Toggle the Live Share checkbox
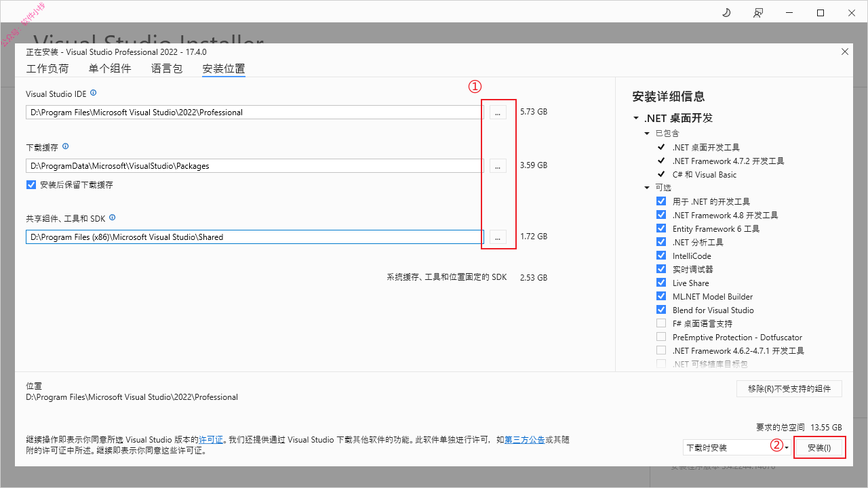 click(x=661, y=283)
